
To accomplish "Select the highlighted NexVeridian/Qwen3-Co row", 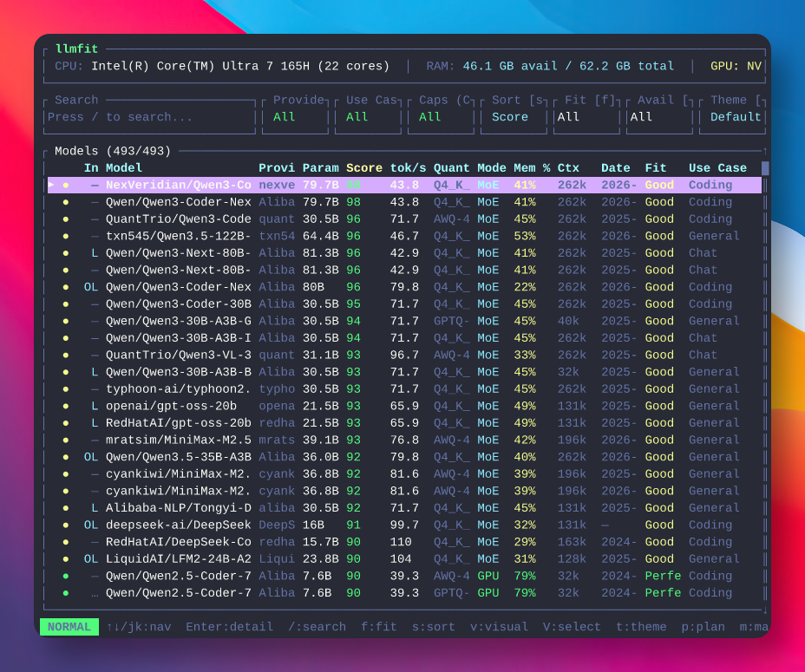I will click(404, 185).
